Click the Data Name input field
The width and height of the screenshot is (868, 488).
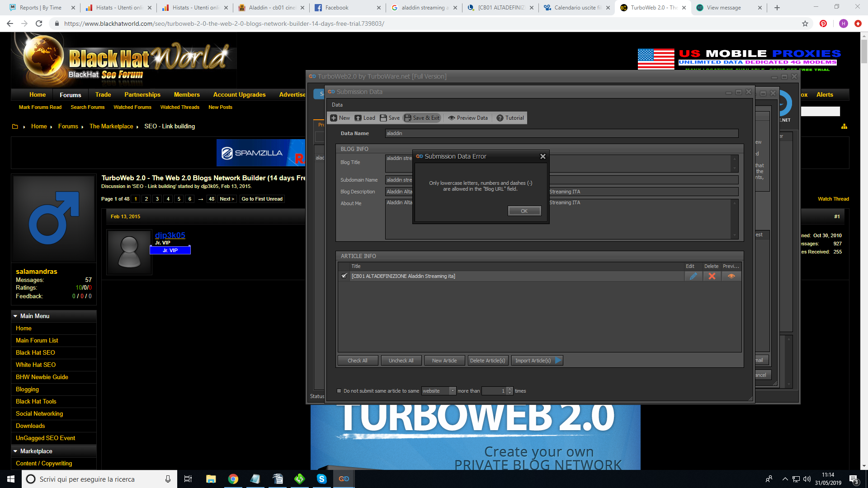(x=561, y=133)
